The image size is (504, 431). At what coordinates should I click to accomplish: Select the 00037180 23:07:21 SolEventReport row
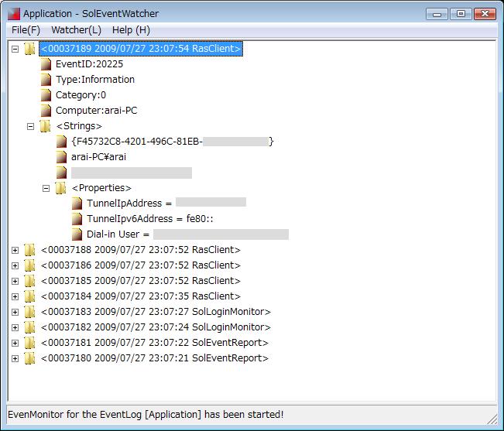155,358
